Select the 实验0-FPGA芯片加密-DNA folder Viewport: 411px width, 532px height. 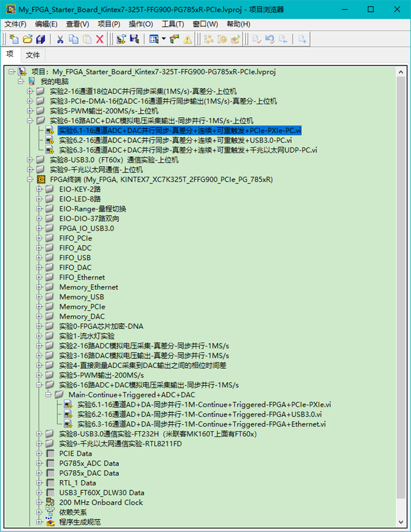click(101, 326)
